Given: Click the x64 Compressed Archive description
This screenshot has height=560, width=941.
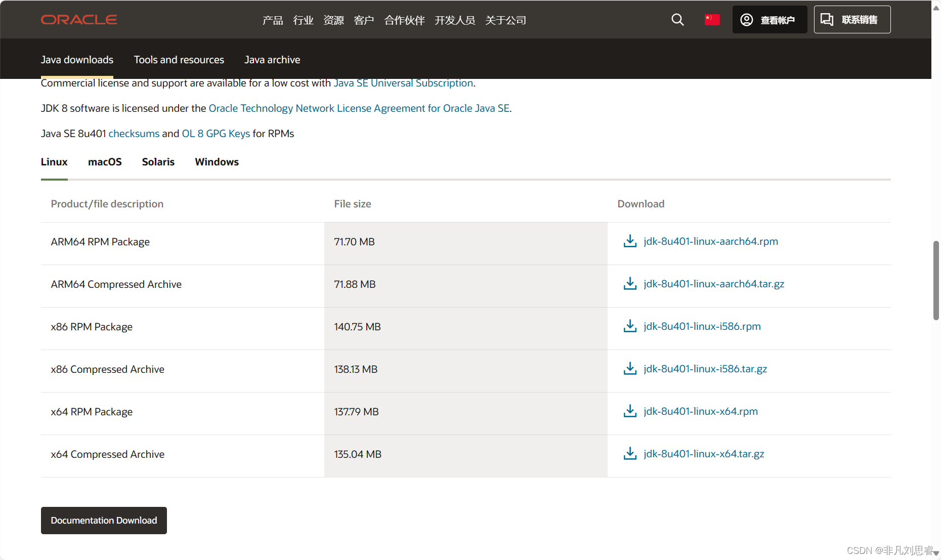Looking at the screenshot, I should pos(107,454).
